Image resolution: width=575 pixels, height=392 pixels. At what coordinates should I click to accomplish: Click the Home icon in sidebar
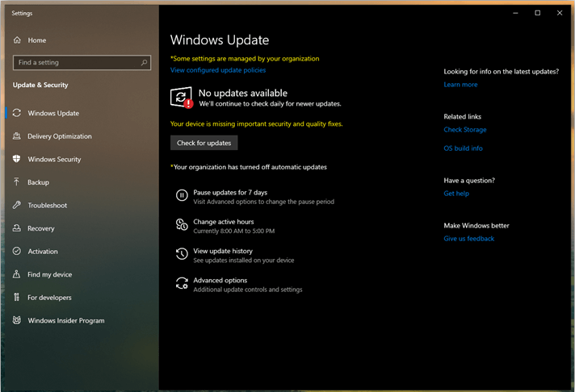tap(17, 40)
